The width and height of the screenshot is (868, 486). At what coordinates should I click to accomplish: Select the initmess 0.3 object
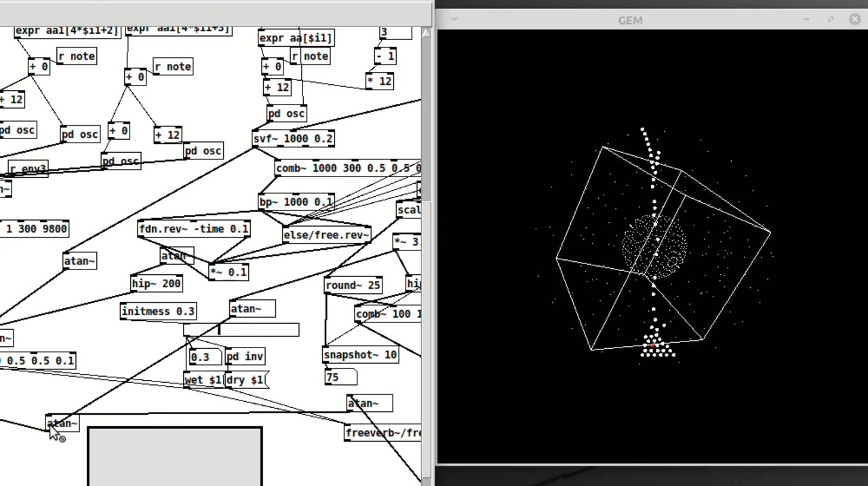(x=158, y=311)
